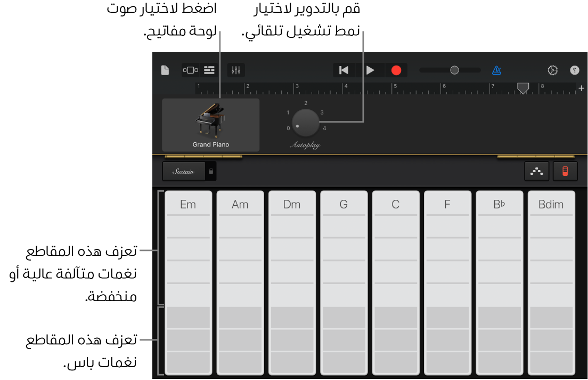The image size is (588, 380).
Task: Open song settings gear icon
Action: pyautogui.click(x=552, y=70)
